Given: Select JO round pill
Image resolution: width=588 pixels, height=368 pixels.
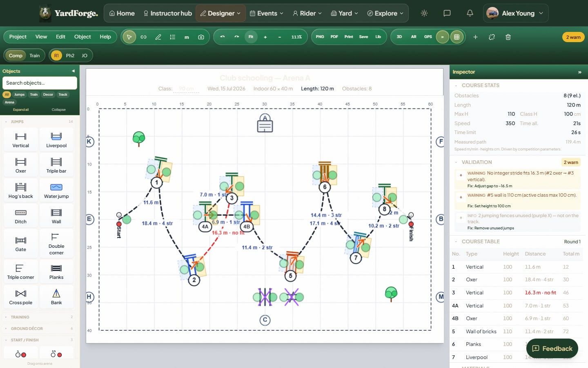Looking at the screenshot, I should pos(85,56).
